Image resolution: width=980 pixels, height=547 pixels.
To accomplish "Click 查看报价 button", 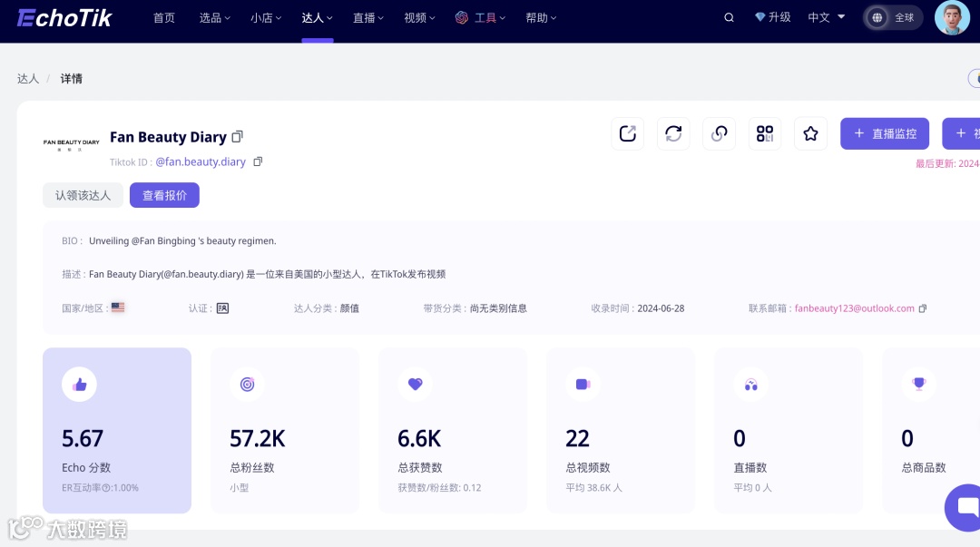I will click(x=164, y=195).
